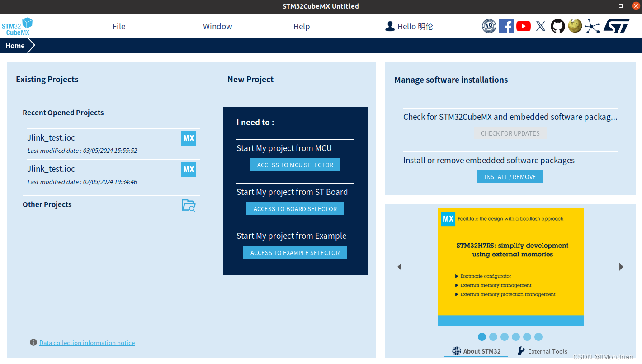Open the Help menu
This screenshot has width=642, height=364.
pos(302,27)
